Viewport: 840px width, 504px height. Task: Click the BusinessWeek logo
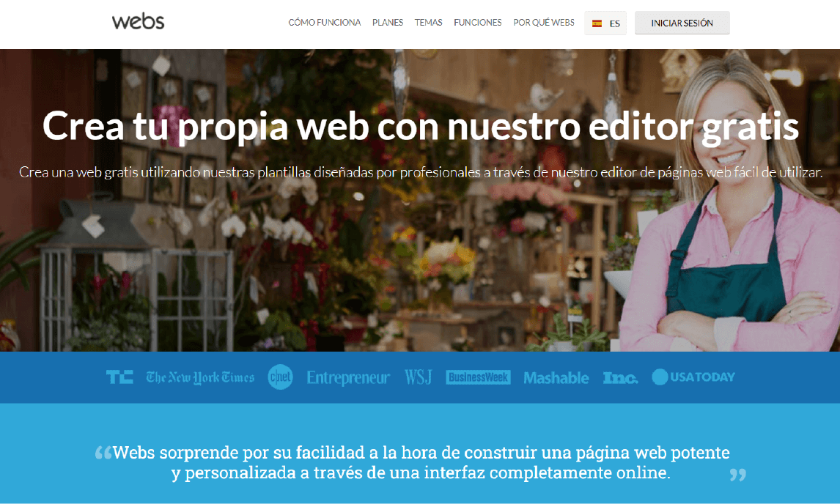click(478, 377)
